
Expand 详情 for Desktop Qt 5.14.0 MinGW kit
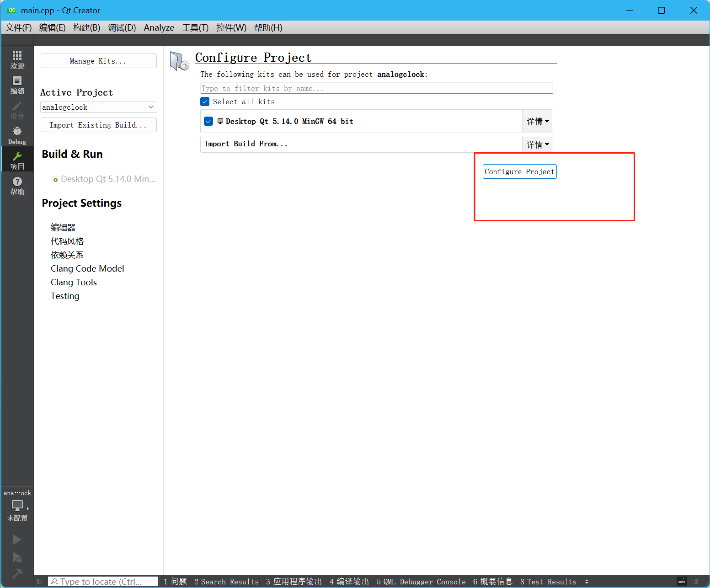[538, 121]
